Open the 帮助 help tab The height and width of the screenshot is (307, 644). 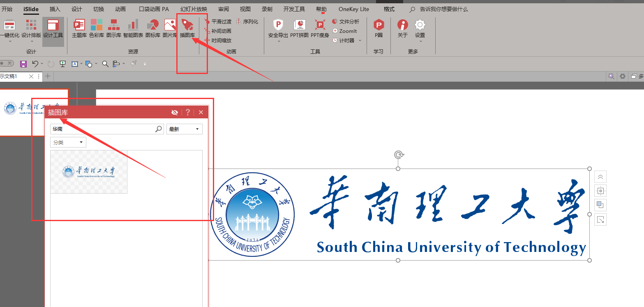[x=321, y=9]
